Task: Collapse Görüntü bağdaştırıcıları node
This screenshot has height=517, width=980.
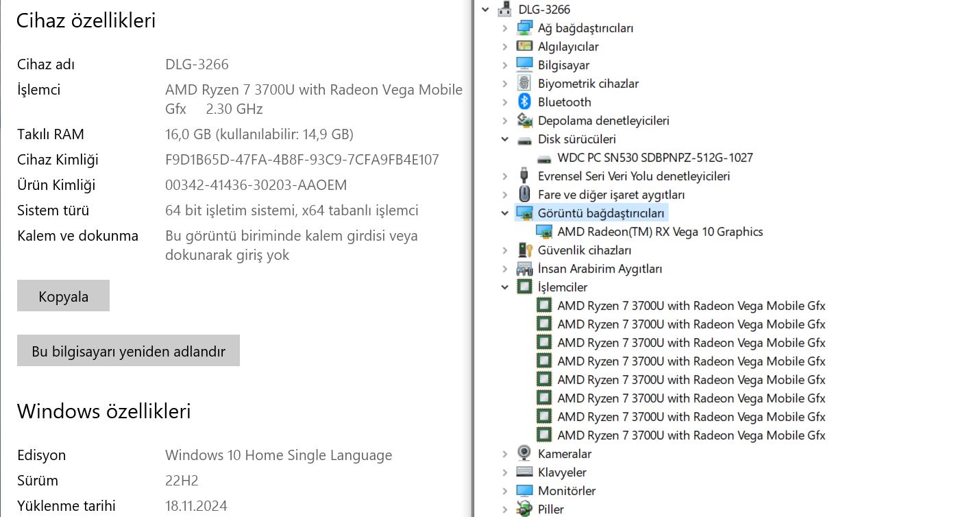Action: click(x=505, y=213)
